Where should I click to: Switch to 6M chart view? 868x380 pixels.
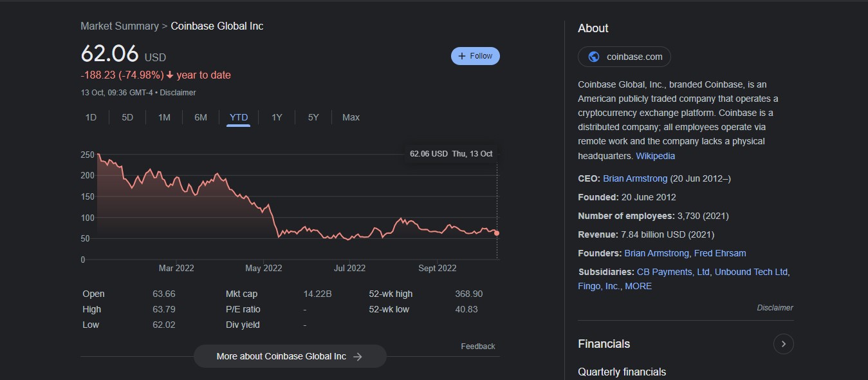pyautogui.click(x=201, y=117)
